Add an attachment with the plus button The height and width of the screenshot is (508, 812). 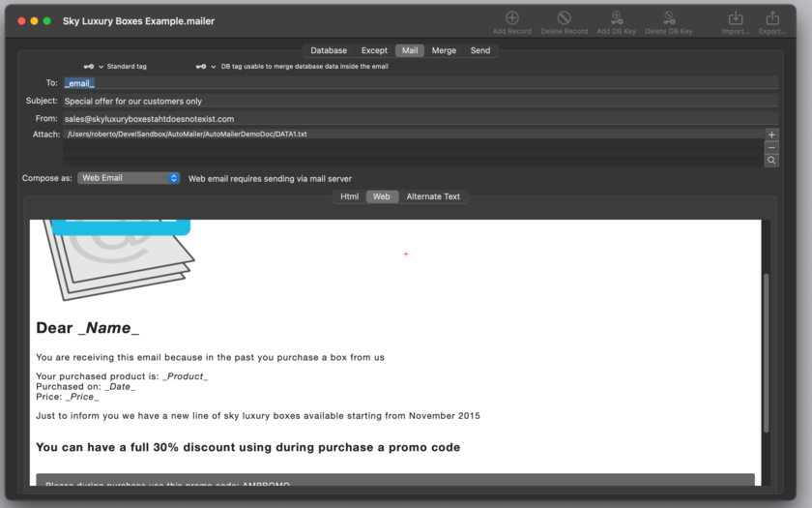click(x=771, y=134)
